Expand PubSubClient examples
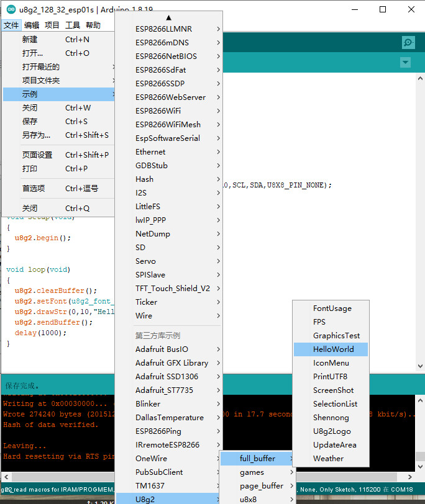Screen dimensions: 425x504 pyautogui.click(x=168, y=472)
